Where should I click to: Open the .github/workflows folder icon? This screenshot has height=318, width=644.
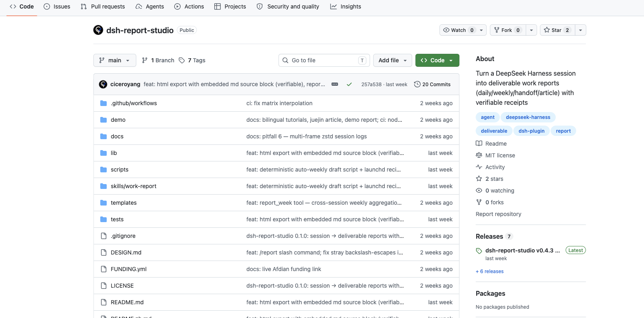(x=104, y=103)
